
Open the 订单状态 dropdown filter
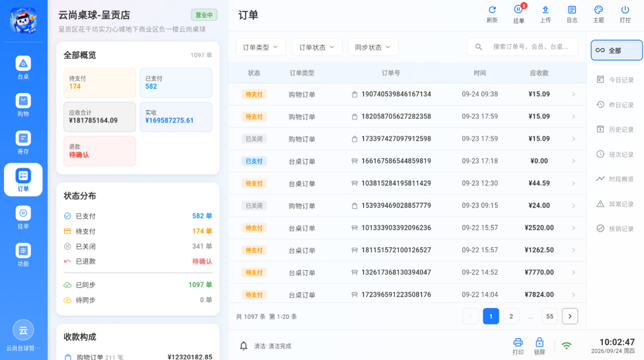coord(317,47)
